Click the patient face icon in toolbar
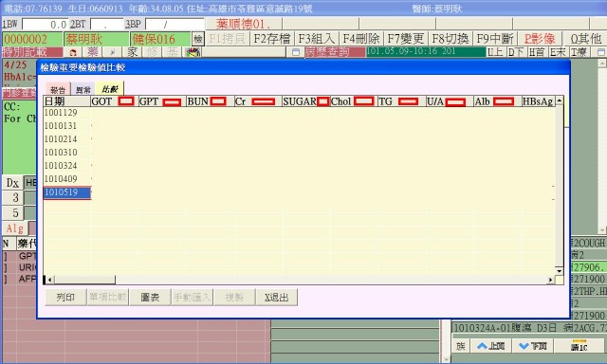The width and height of the screenshot is (607, 364). click(73, 52)
